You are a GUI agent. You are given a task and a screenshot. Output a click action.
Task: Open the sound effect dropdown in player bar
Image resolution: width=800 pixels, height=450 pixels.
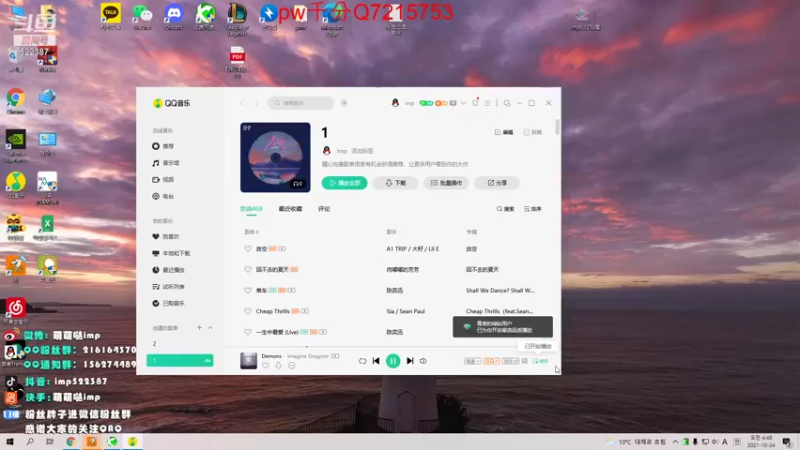[x=510, y=361]
